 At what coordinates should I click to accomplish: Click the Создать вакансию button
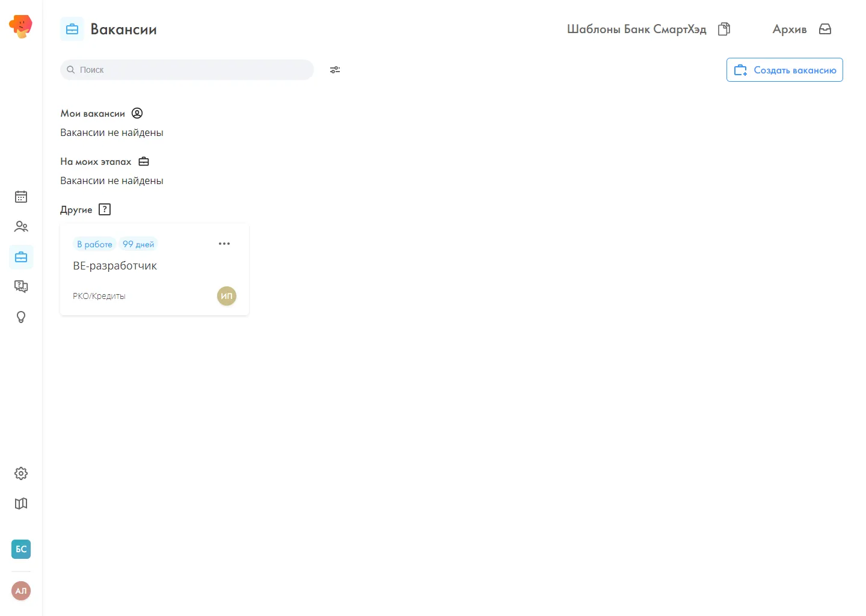(785, 70)
